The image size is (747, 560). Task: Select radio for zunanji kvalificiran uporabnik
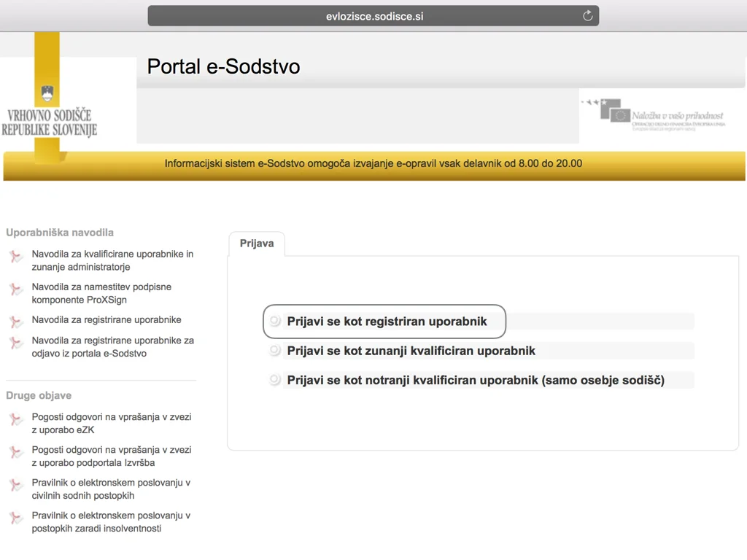coord(274,351)
